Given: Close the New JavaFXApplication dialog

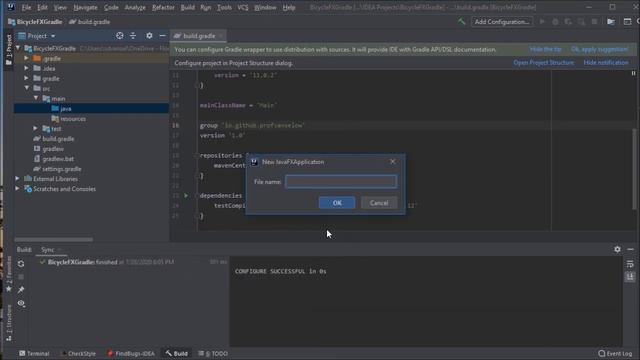Looking at the screenshot, I should [x=393, y=162].
